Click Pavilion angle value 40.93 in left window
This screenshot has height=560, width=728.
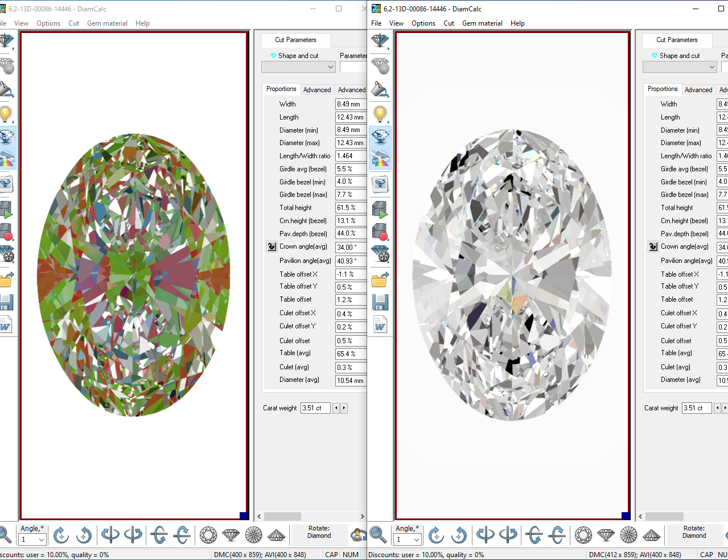[351, 261]
